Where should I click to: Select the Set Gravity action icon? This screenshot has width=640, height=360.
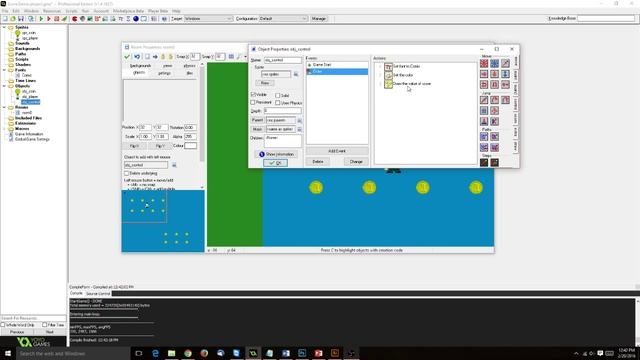pyautogui.click(x=505, y=74)
